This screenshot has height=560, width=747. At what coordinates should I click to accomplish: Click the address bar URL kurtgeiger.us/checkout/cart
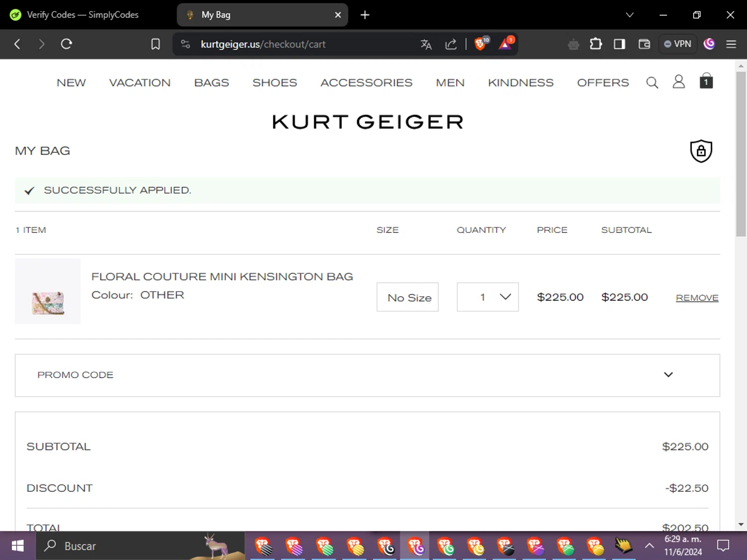[263, 44]
